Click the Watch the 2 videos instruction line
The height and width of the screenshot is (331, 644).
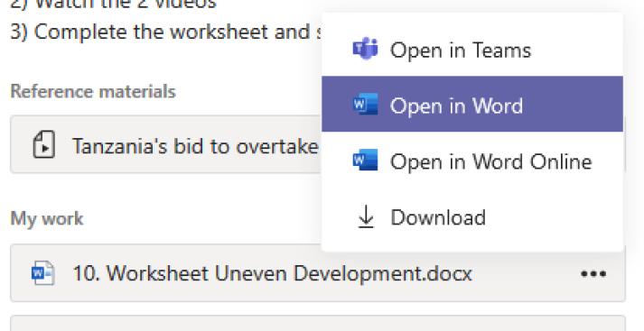pyautogui.click(x=114, y=5)
